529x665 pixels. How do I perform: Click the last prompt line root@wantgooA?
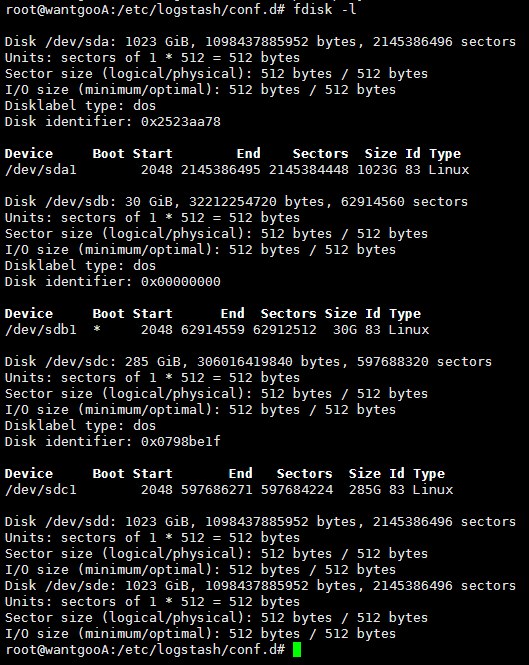145,650
